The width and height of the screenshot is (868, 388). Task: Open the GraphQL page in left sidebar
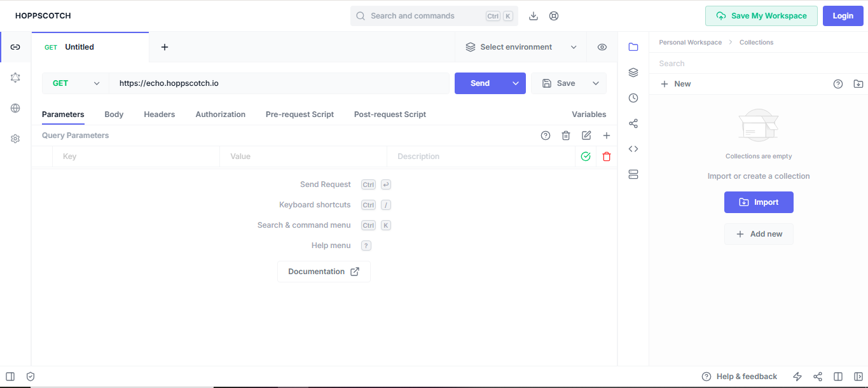15,78
